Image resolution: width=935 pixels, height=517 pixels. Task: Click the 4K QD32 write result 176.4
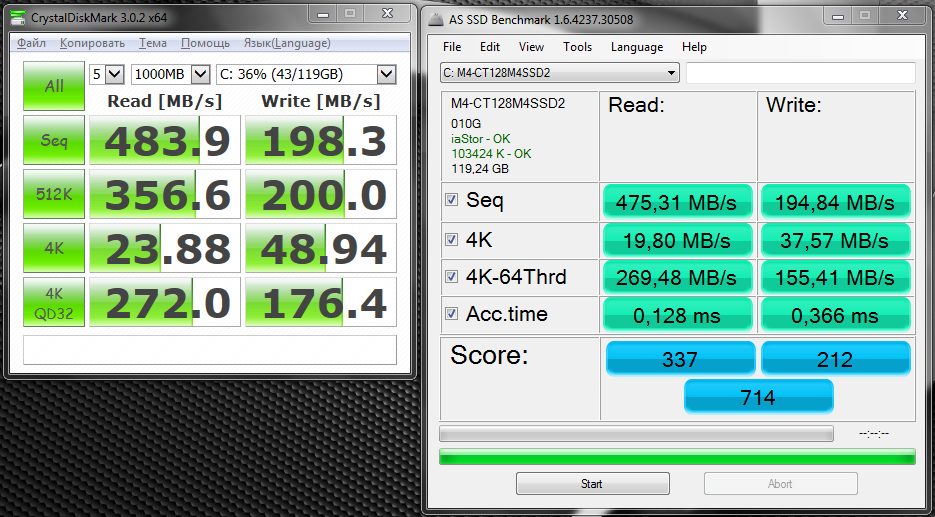pos(321,302)
